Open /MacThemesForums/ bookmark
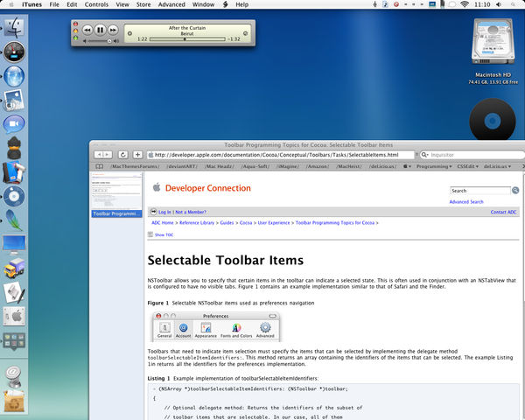The image size is (525, 420). 135,166
